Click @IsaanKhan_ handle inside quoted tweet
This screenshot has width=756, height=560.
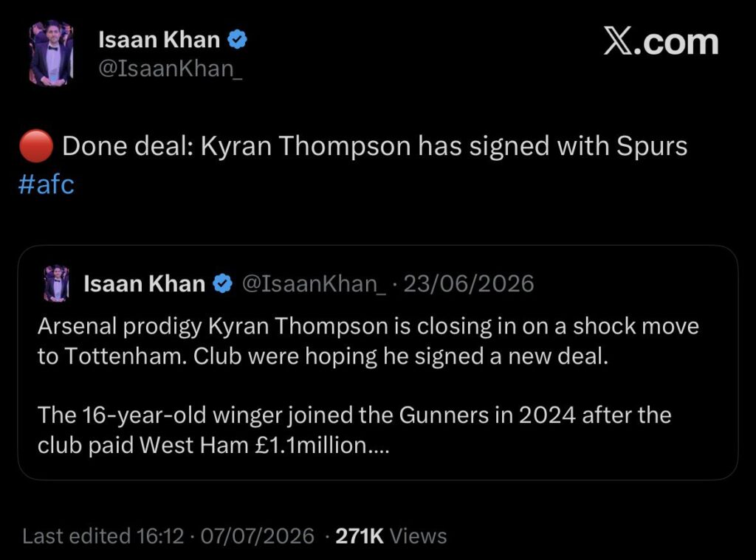[x=313, y=283]
